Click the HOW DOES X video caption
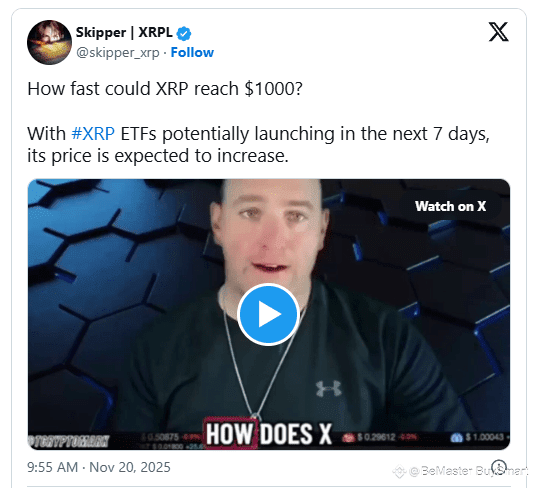 click(x=269, y=434)
